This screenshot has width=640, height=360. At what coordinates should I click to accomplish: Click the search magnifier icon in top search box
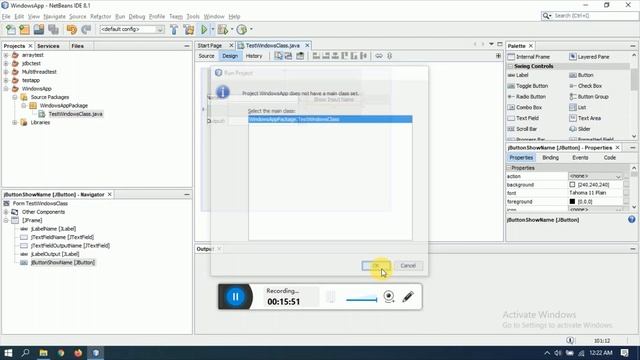(546, 16)
